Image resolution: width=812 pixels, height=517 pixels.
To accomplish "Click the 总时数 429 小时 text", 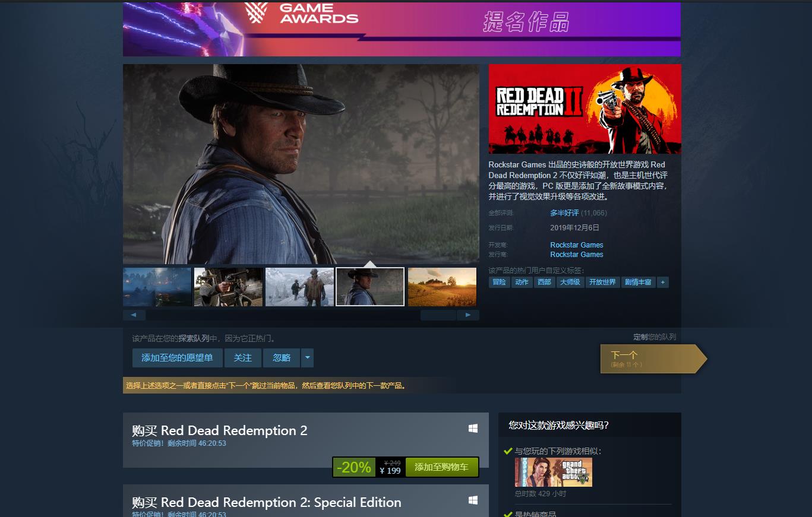I will point(541,494).
